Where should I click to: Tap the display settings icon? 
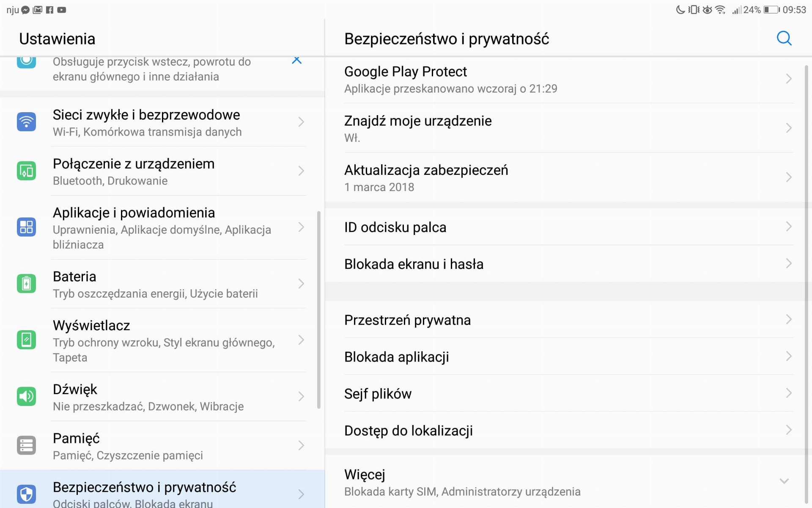point(26,340)
